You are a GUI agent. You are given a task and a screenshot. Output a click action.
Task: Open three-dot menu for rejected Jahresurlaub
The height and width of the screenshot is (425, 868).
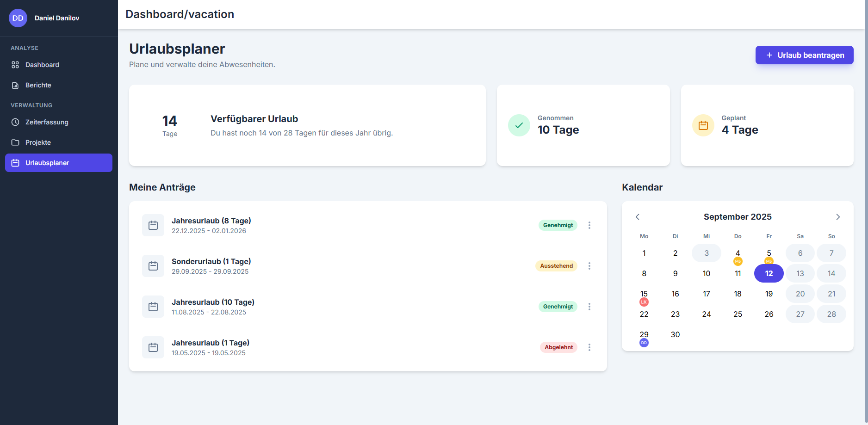[x=589, y=347]
